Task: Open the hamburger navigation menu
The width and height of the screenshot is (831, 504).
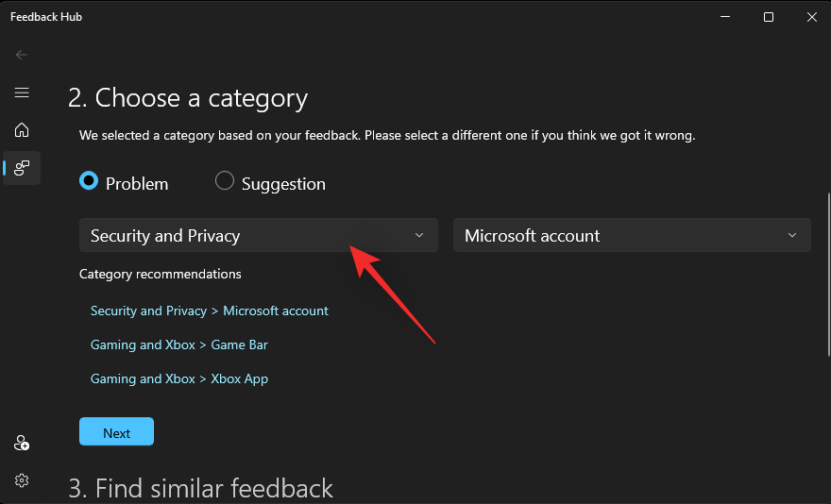Action: (x=22, y=92)
